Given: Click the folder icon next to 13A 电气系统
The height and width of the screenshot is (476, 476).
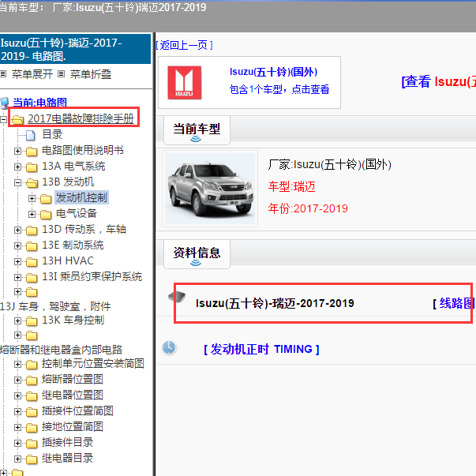Looking at the screenshot, I should click(32, 167).
